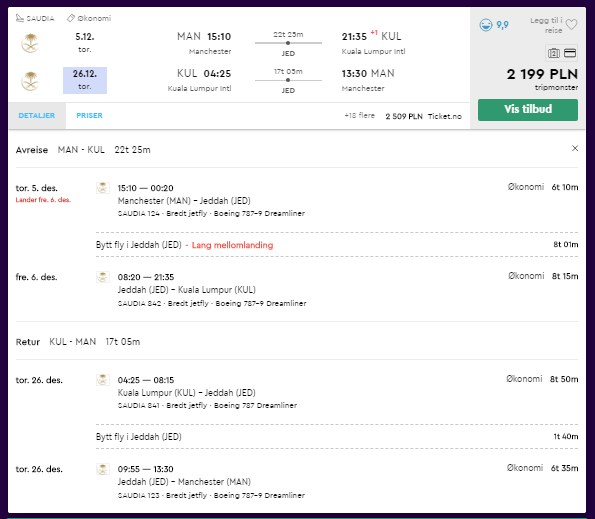Click the Retur KUL - MAN heading

[x=78, y=342]
